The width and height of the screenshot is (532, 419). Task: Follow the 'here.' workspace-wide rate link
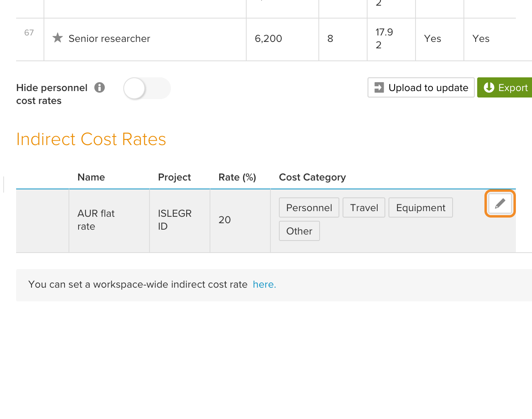point(264,284)
